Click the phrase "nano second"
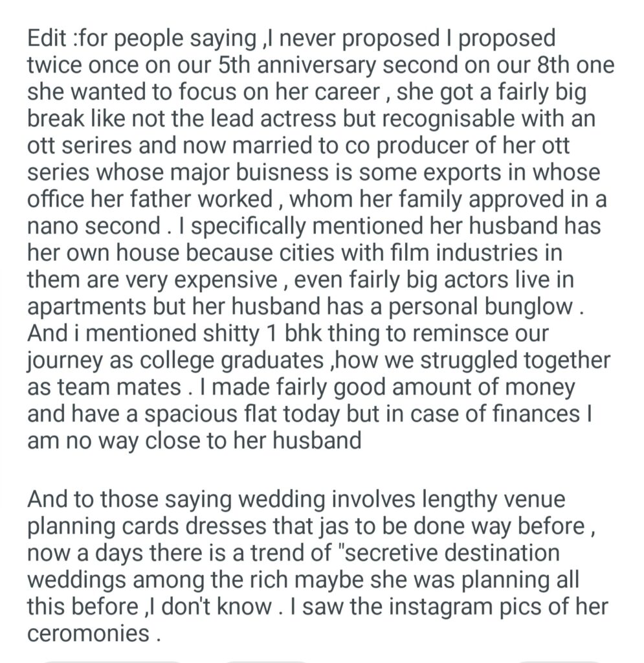 click(91, 227)
